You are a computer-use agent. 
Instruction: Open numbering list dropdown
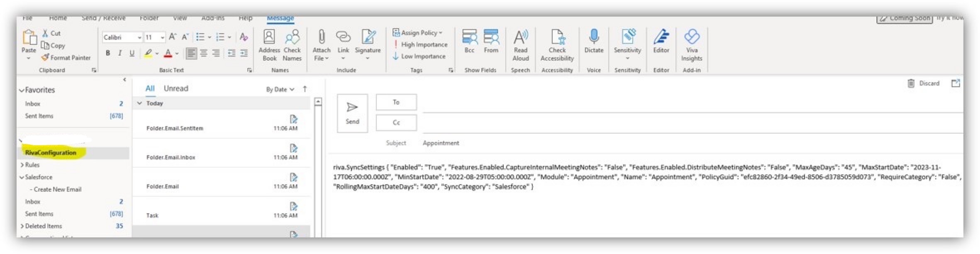coord(229,37)
